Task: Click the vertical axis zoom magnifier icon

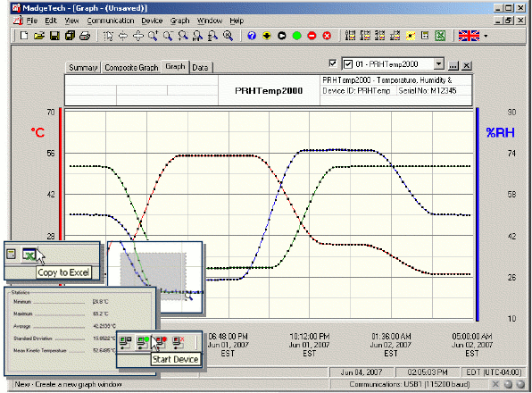Action: pyautogui.click(x=212, y=36)
